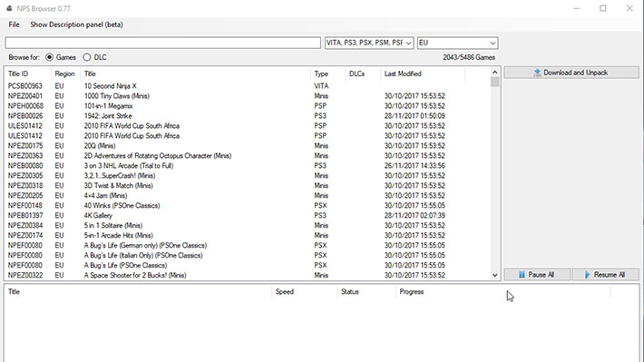The width and height of the screenshot is (644, 362).
Task: Click Status column header in download queue
Action: click(366, 292)
